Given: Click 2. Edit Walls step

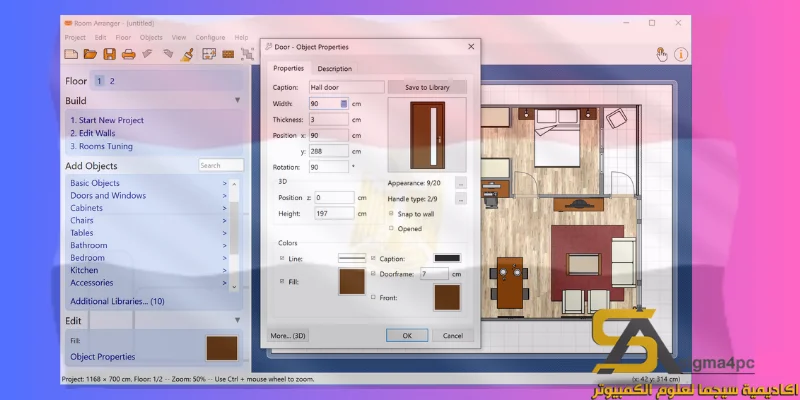Looking at the screenshot, I should (93, 133).
